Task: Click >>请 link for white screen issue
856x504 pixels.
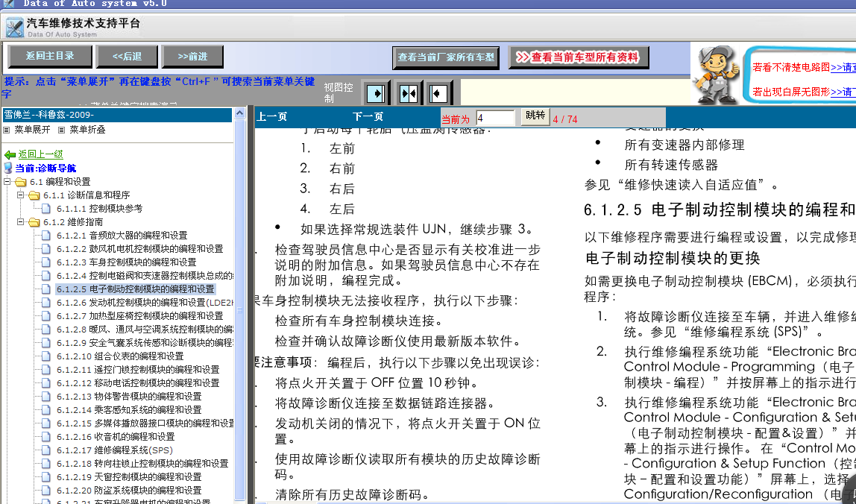Action: (843, 92)
